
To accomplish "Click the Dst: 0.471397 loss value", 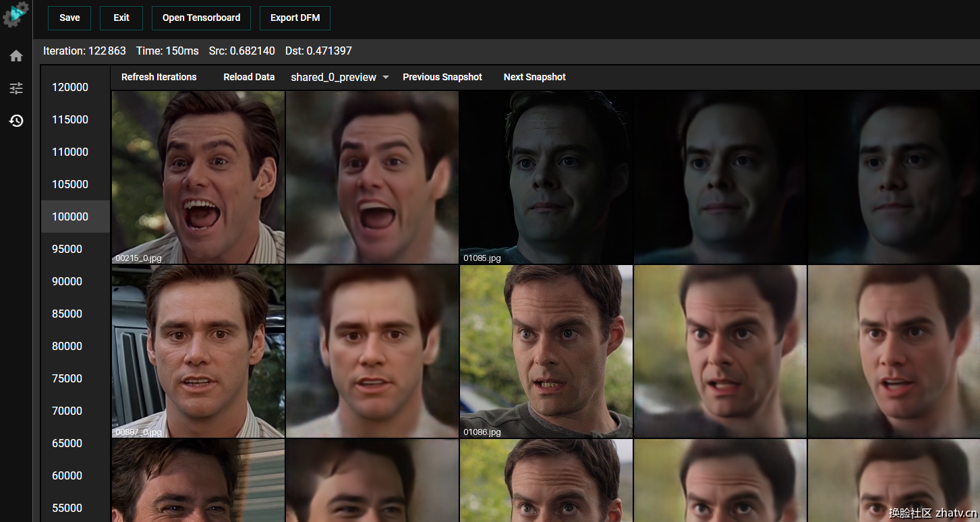I will point(319,51).
